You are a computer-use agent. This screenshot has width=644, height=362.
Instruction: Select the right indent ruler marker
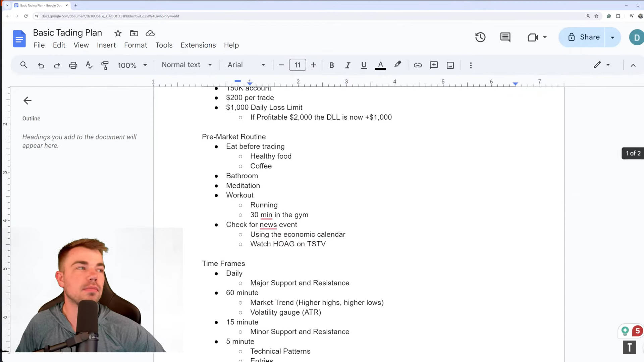(x=516, y=83)
